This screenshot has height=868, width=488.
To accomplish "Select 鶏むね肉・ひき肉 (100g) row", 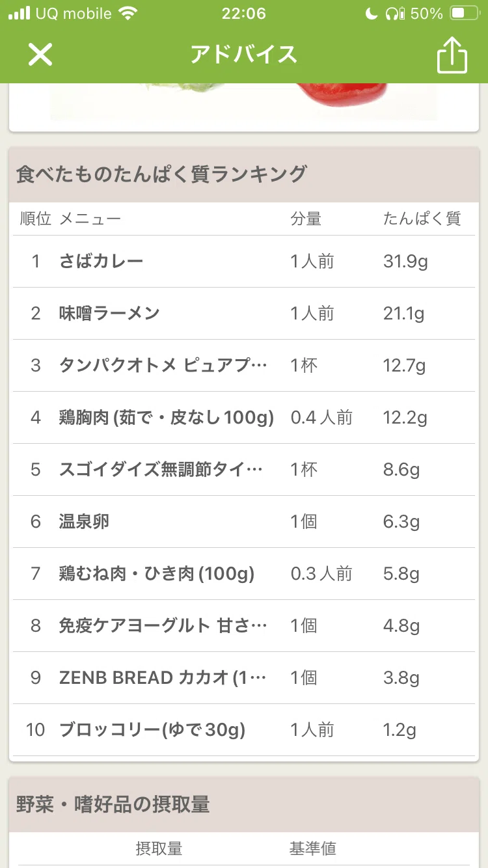I will (244, 574).
